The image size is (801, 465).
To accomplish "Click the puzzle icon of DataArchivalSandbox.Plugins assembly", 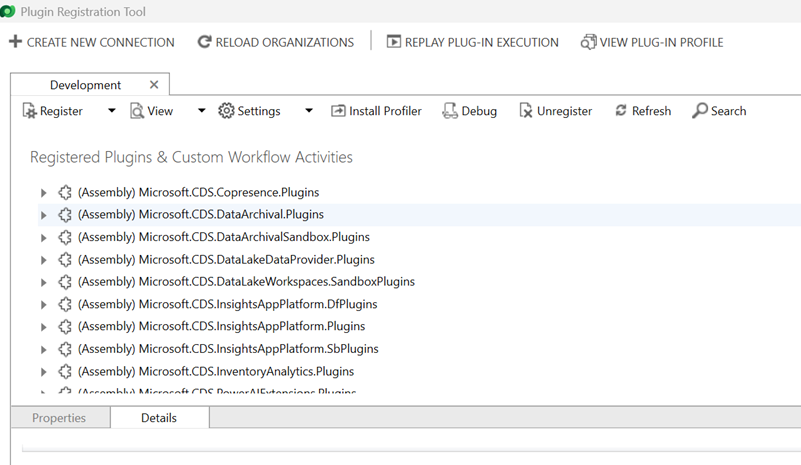I will coord(64,237).
